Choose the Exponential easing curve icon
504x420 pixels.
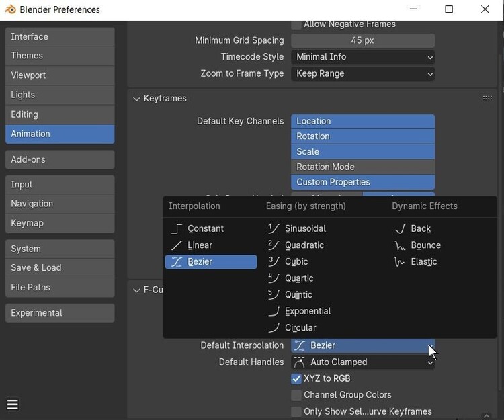[274, 311]
